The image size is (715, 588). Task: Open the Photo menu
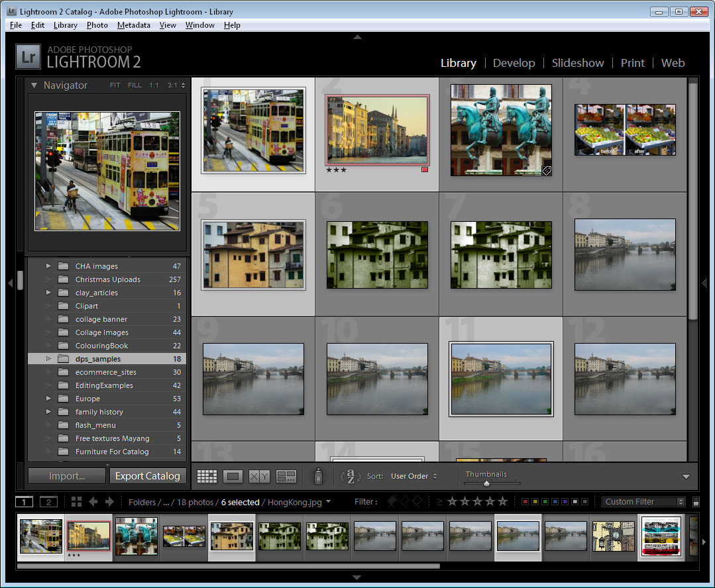[x=97, y=25]
